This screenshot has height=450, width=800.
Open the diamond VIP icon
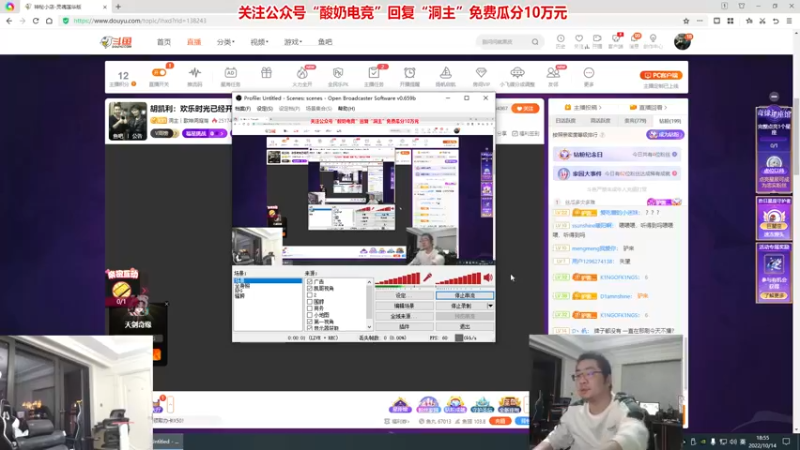click(x=481, y=72)
